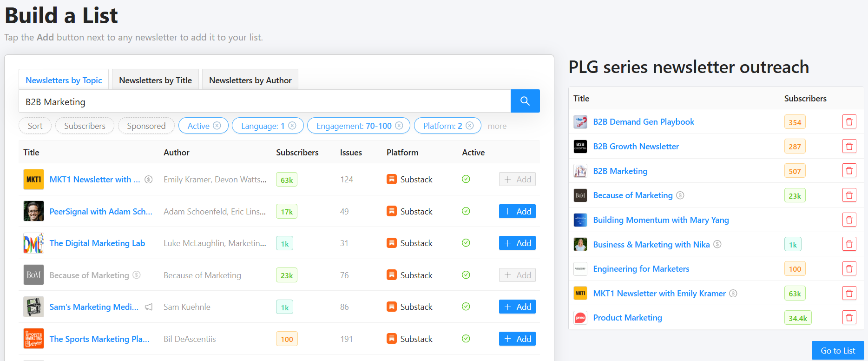Open The Digital Marketing Lab link
Viewport: 868px width, 361px height.
coord(97,243)
